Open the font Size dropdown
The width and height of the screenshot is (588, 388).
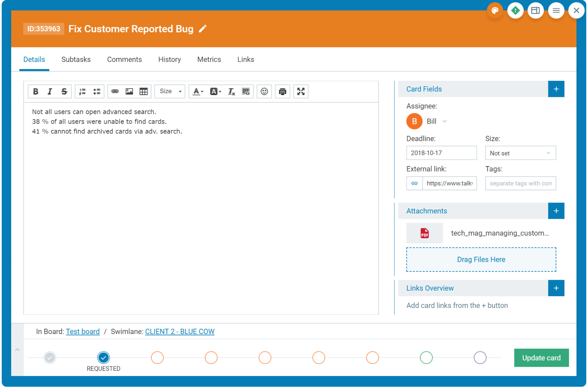pos(170,91)
